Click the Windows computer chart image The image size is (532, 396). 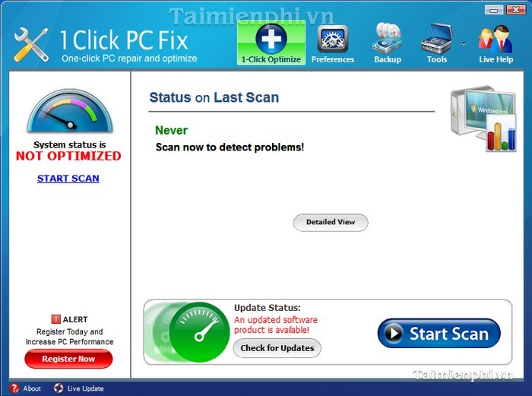coord(483,119)
